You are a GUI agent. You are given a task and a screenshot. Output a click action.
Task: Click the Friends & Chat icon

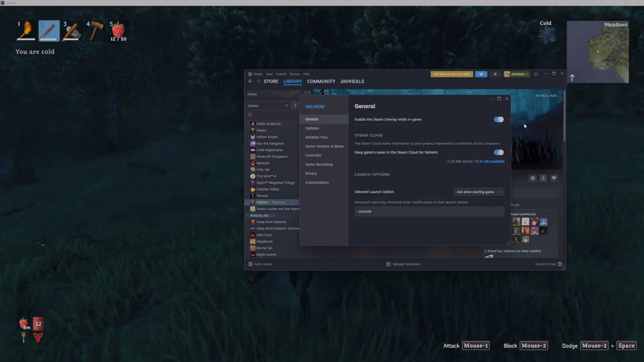pyautogui.click(x=560, y=264)
